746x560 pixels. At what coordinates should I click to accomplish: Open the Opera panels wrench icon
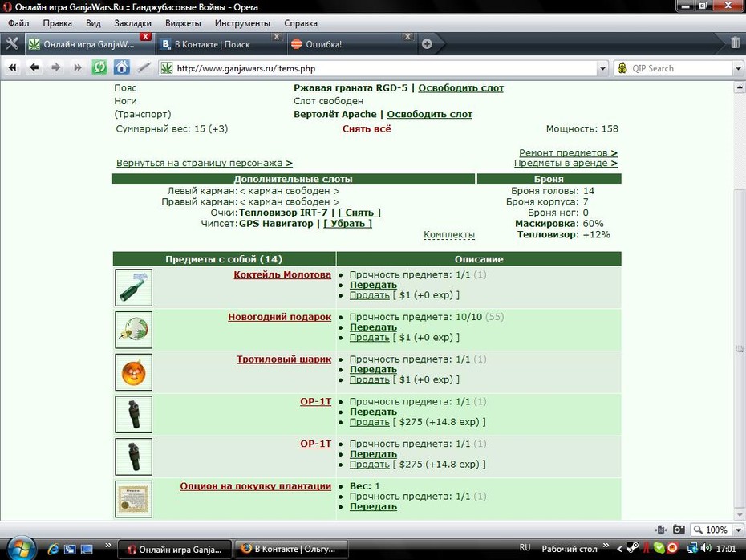(12, 44)
